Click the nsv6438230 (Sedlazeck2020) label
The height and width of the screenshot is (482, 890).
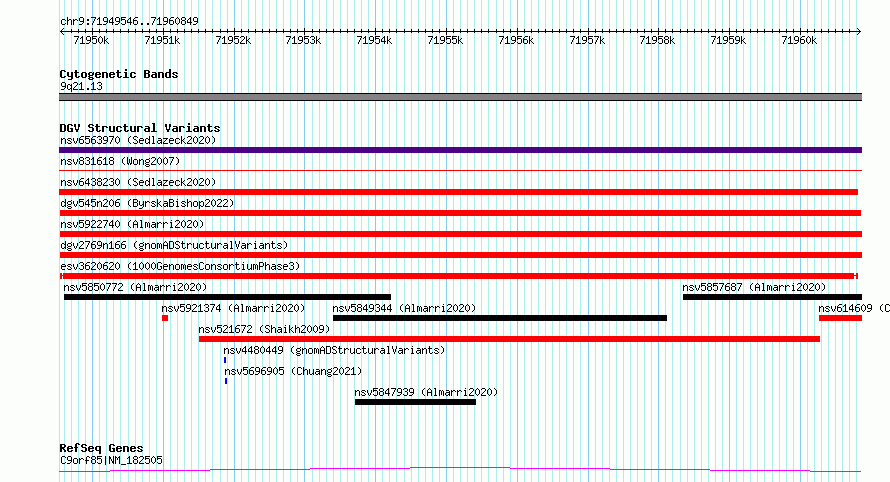click(x=138, y=182)
